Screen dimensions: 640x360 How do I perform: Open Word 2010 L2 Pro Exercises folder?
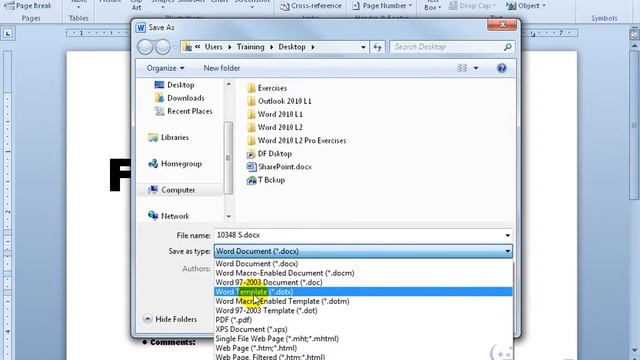click(296, 140)
